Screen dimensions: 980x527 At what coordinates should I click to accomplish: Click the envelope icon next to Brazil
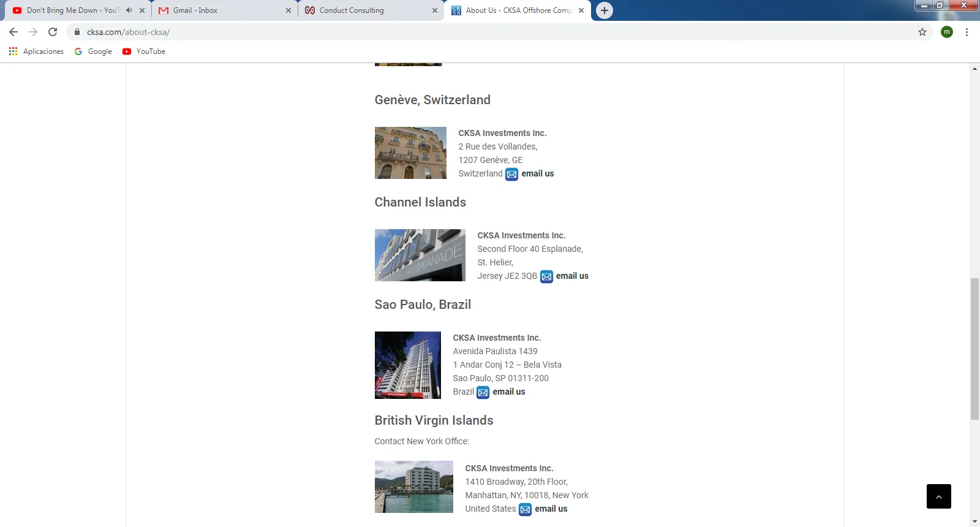coord(483,392)
